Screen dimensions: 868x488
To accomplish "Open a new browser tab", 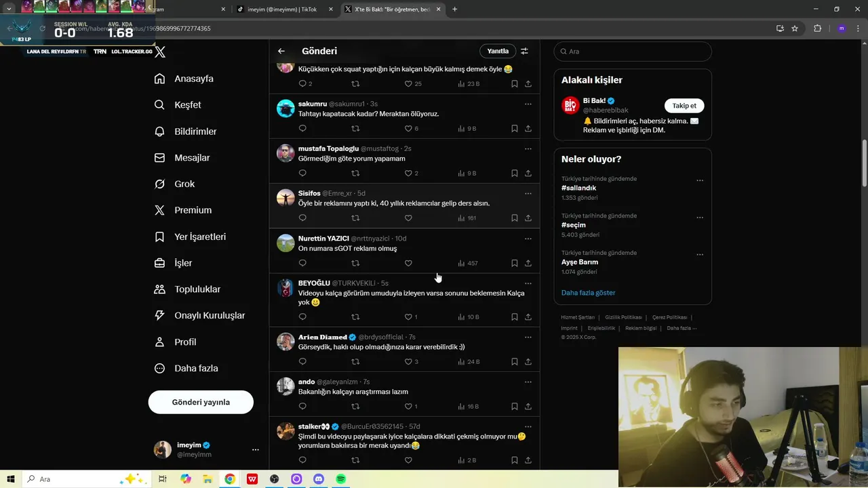I will 454,9.
